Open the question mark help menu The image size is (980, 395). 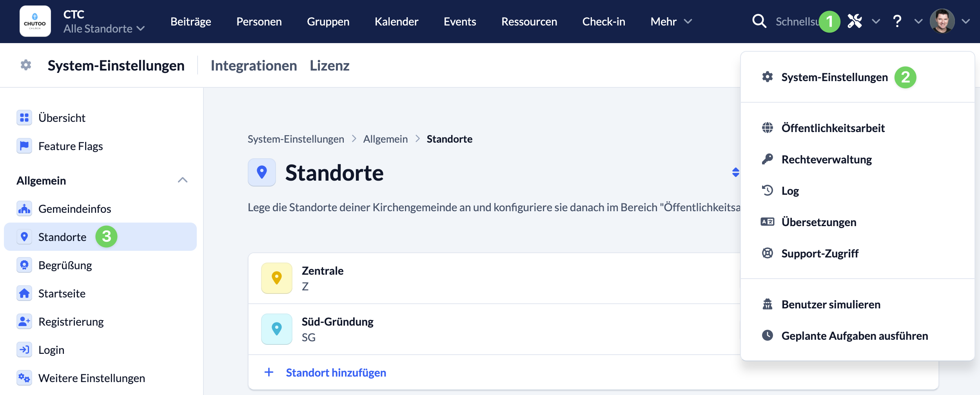pyautogui.click(x=897, y=21)
